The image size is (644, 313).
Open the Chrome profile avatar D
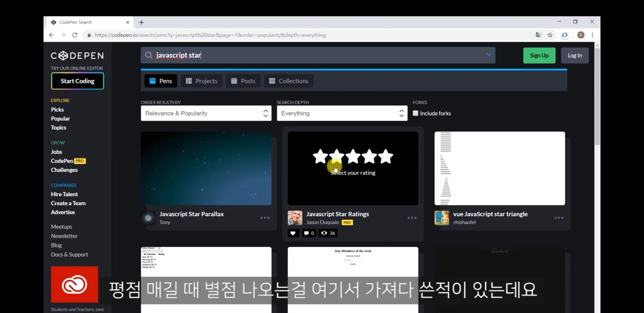(581, 35)
